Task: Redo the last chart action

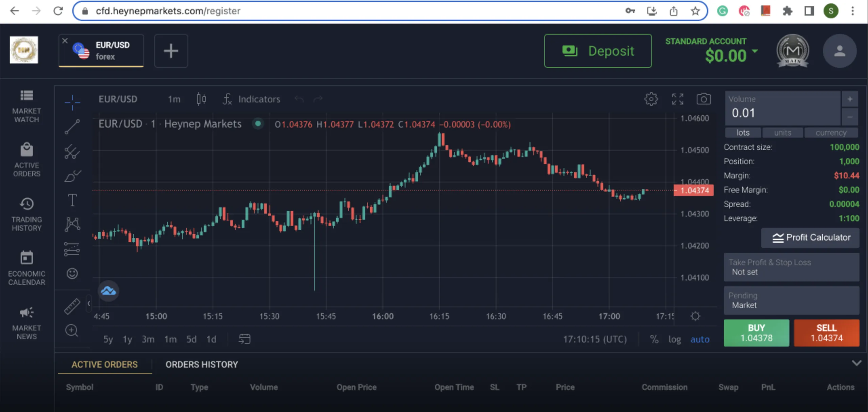Action: point(318,99)
